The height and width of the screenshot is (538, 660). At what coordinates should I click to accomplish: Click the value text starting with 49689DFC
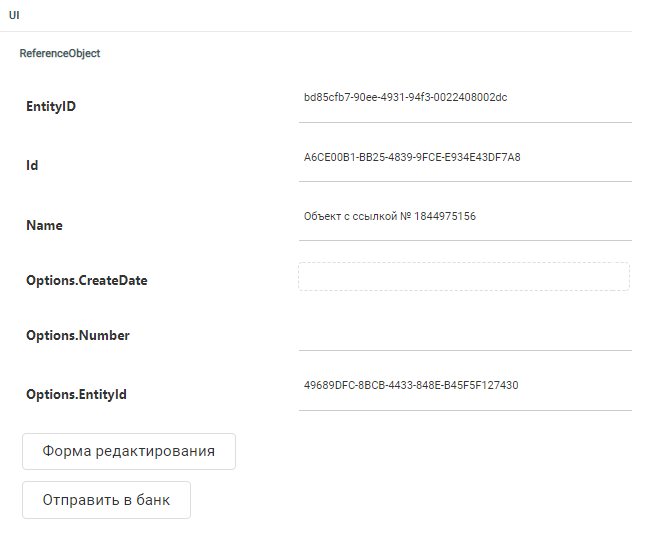tap(411, 385)
